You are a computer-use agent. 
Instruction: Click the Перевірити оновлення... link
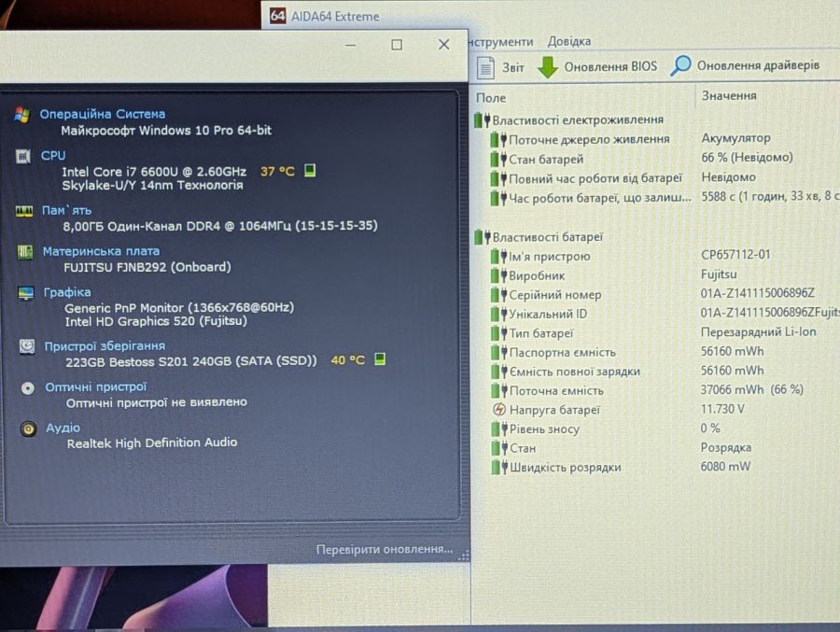[385, 550]
